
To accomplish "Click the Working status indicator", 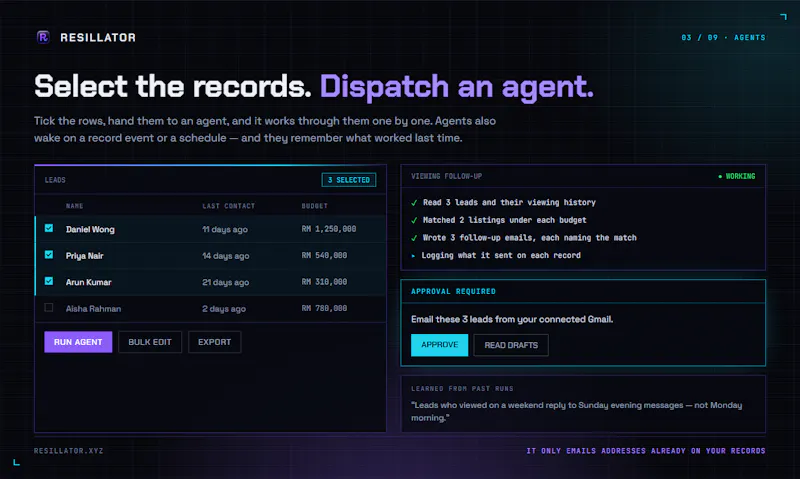I will pyautogui.click(x=737, y=176).
